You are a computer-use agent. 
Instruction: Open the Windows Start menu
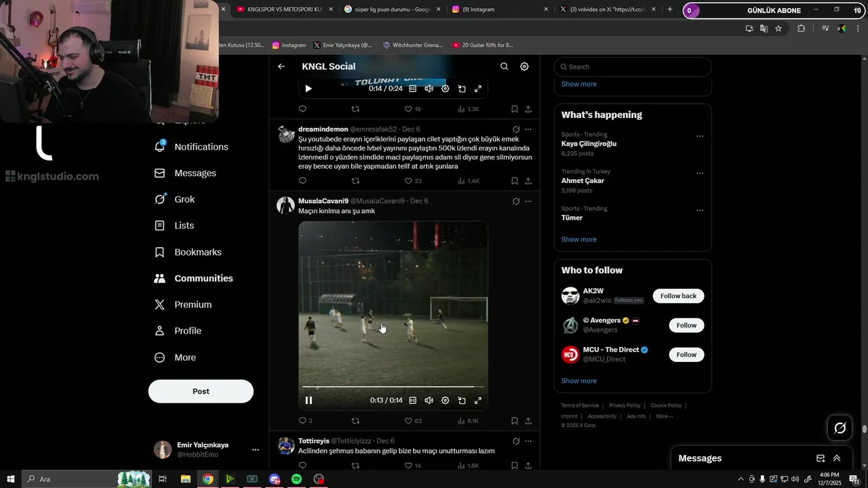pyautogui.click(x=11, y=479)
